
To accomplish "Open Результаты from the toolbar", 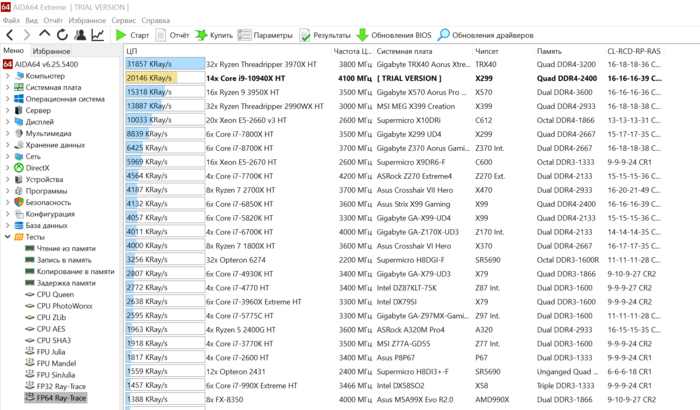I will [325, 35].
